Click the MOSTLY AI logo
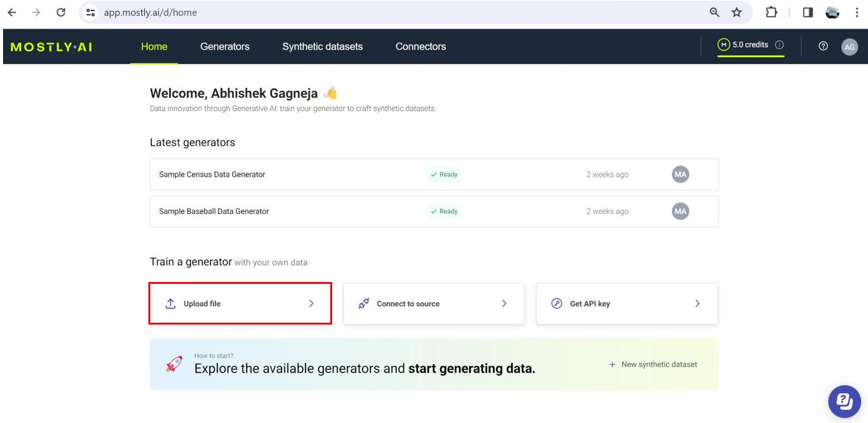The image size is (868, 423). pyautogui.click(x=52, y=47)
